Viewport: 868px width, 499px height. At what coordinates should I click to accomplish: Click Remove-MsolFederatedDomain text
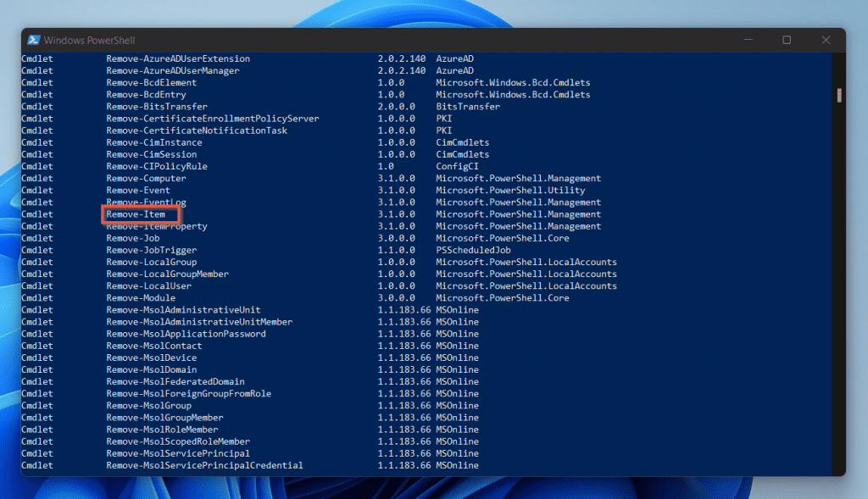click(x=175, y=382)
